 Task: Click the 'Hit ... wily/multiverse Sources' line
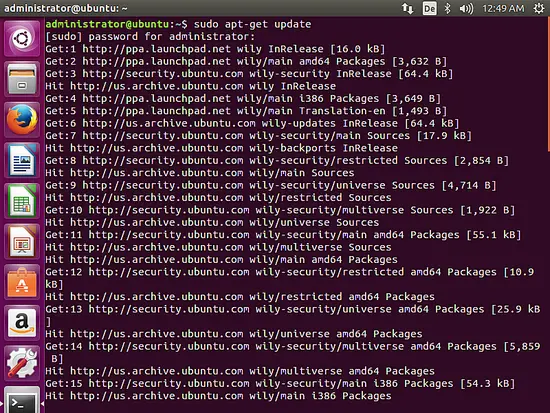[x=218, y=247]
